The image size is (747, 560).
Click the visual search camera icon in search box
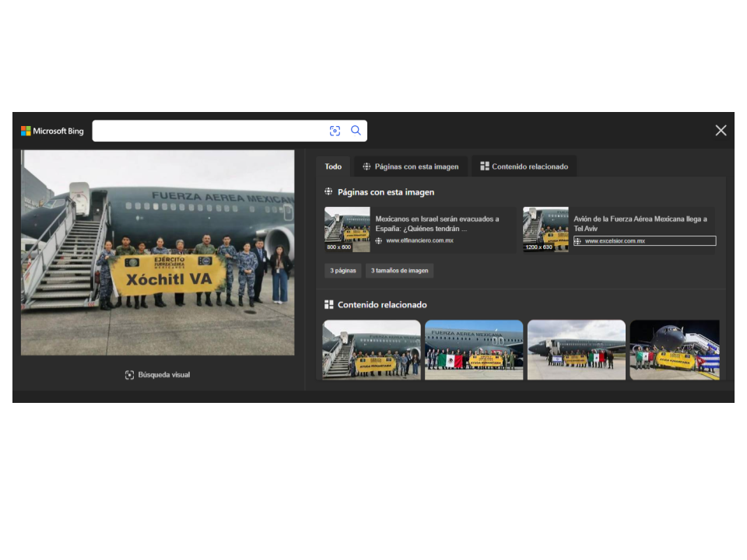(x=335, y=131)
